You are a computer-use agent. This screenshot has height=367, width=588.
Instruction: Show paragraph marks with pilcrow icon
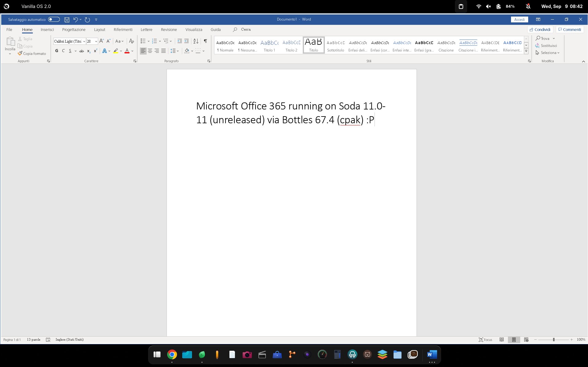(x=205, y=41)
